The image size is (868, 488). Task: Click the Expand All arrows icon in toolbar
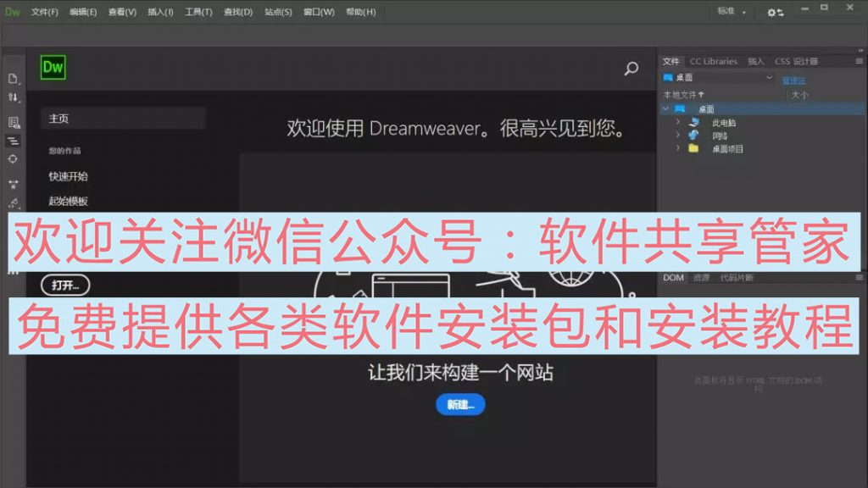click(x=14, y=184)
